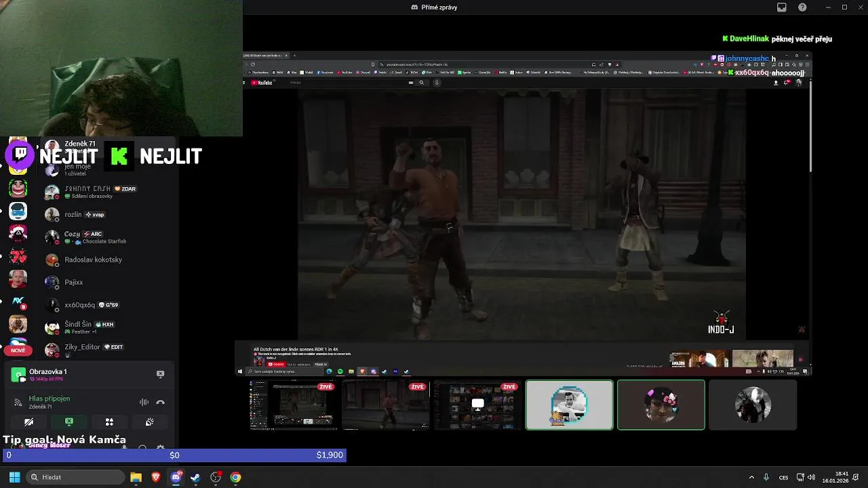Expand hidden system tray icons chevron
The height and width of the screenshot is (488, 868).
(751, 477)
